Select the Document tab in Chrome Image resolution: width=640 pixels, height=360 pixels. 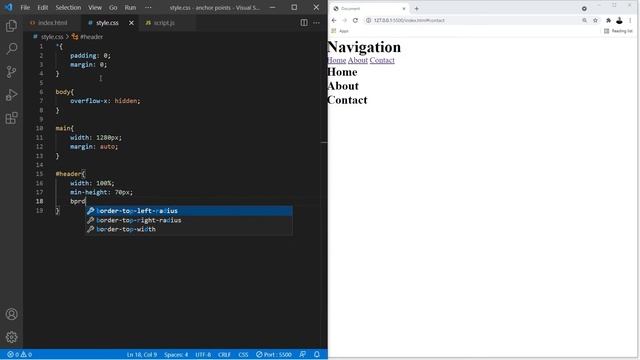pos(369,9)
